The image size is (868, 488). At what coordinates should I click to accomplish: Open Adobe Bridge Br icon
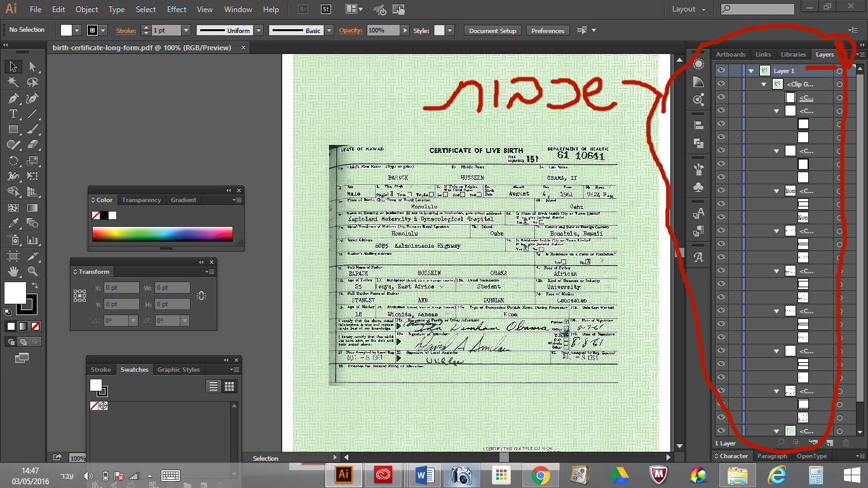click(x=304, y=9)
